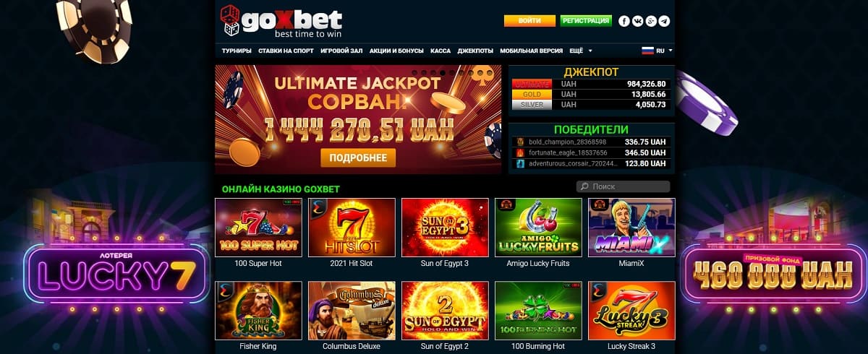Screen dimensions: 868x354
Task: Click the ПОДРОБНЕЕ banner button
Action: click(x=358, y=157)
